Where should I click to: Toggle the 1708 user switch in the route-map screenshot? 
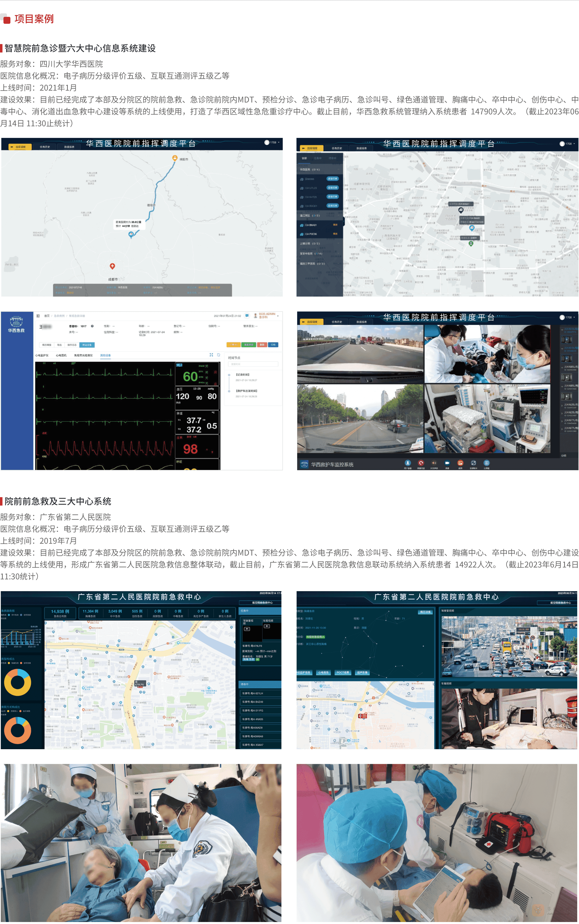click(267, 142)
